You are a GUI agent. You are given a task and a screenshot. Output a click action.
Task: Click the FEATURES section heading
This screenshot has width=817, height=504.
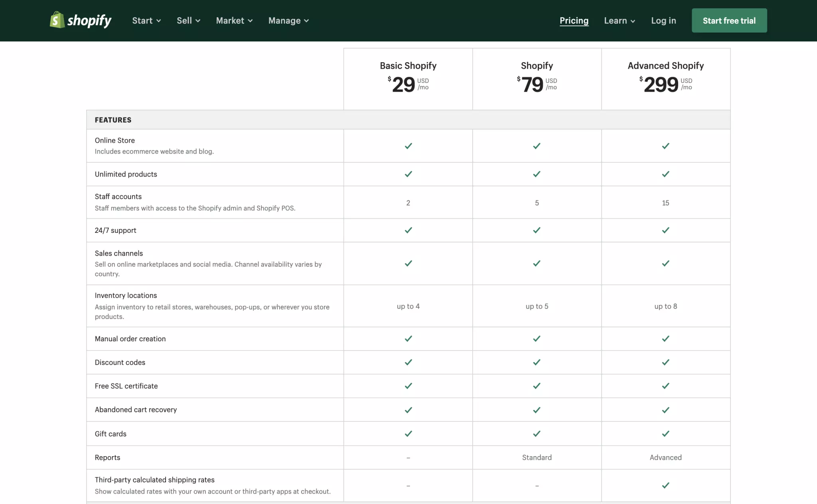coord(113,120)
